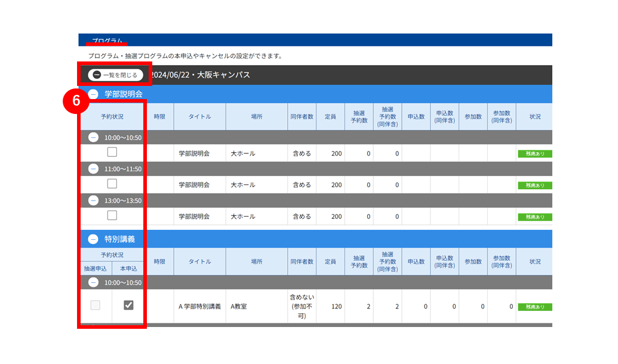Image resolution: width=618 pixels, height=364 pixels.
Task: Collapse the 特別講義 10:00～10:50 time slot
Action: [93, 282]
